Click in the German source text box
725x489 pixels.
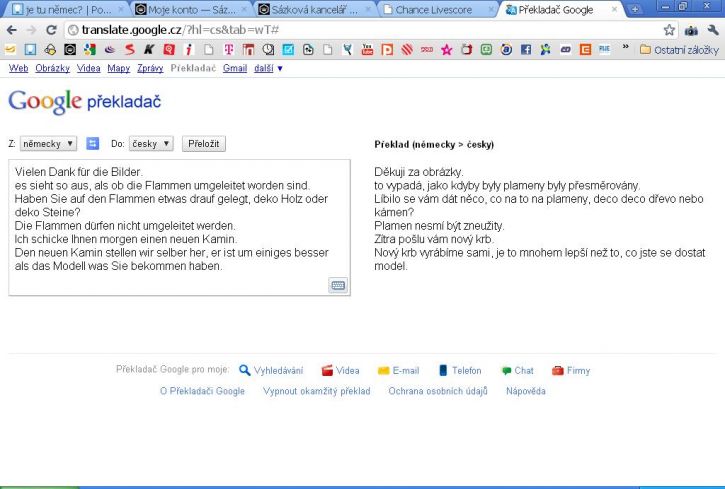(179, 227)
